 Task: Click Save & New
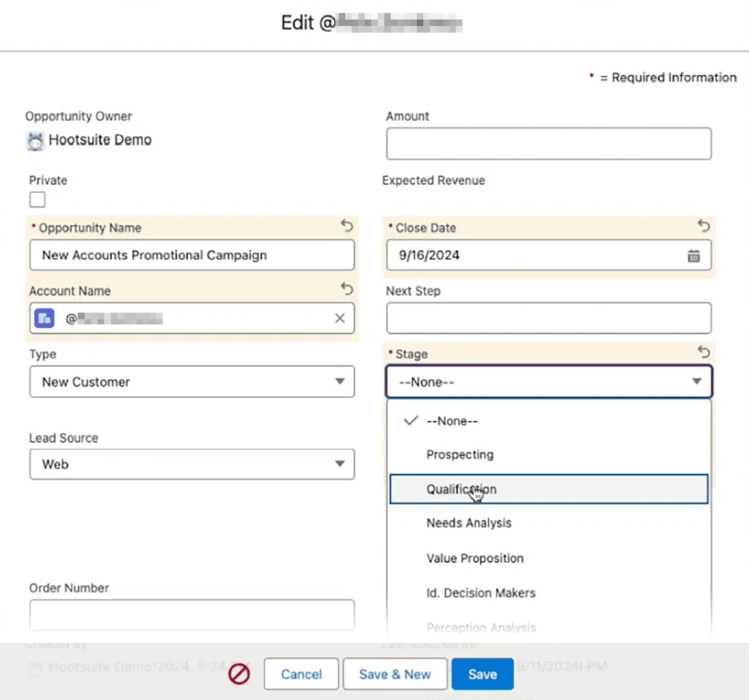395,675
